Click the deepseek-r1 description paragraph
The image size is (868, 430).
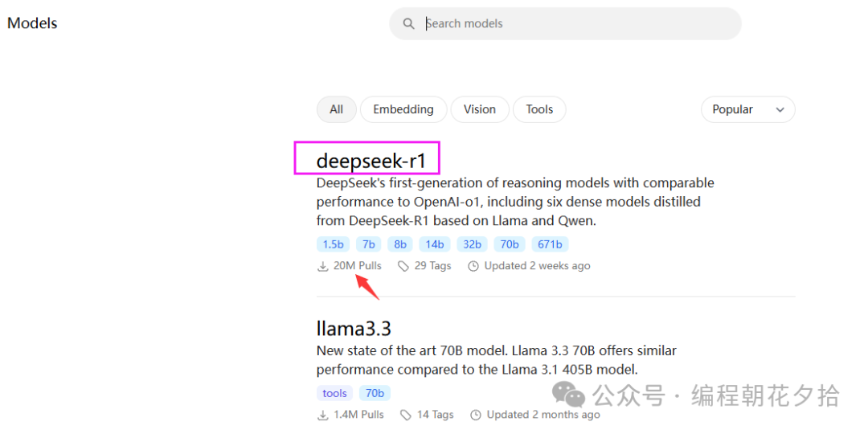click(x=515, y=202)
